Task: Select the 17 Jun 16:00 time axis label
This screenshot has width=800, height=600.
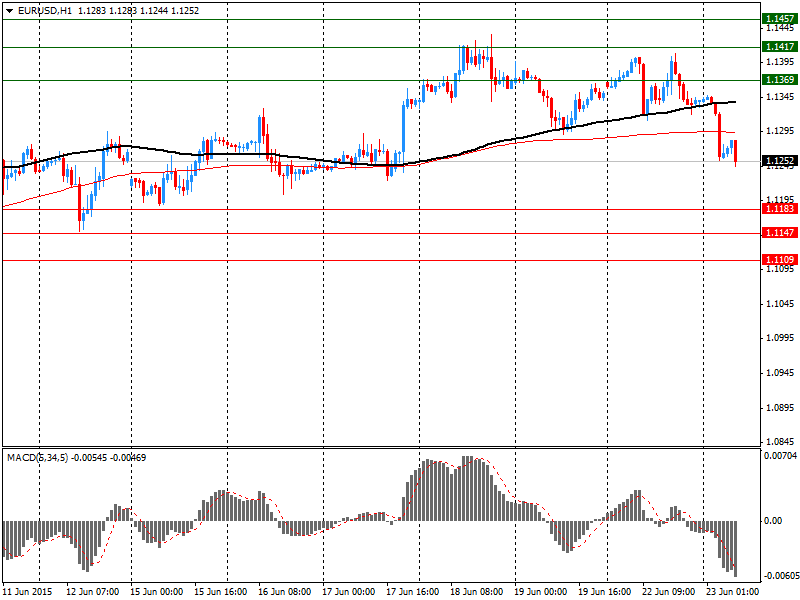Action: (412, 592)
